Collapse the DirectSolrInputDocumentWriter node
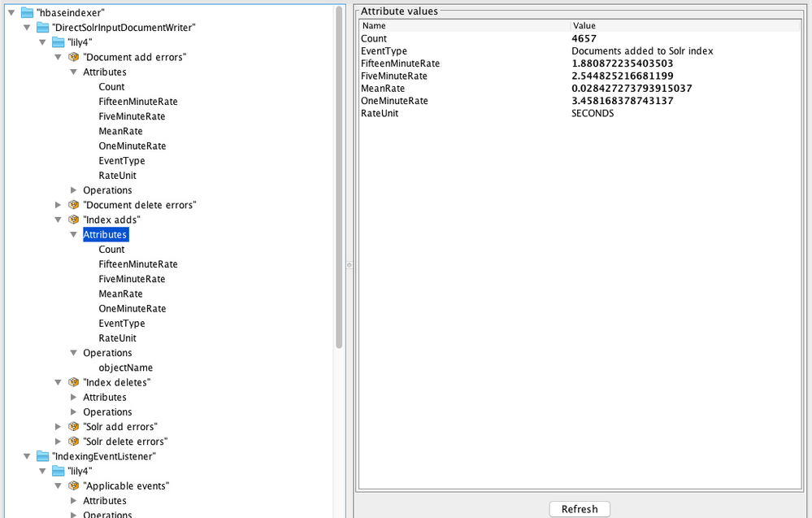Screen dimensions: 812x518 point(27,28)
